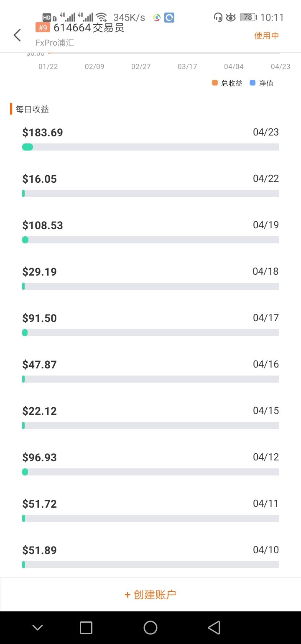Open the $96.93 daily profit on 04/12

(x=150, y=465)
